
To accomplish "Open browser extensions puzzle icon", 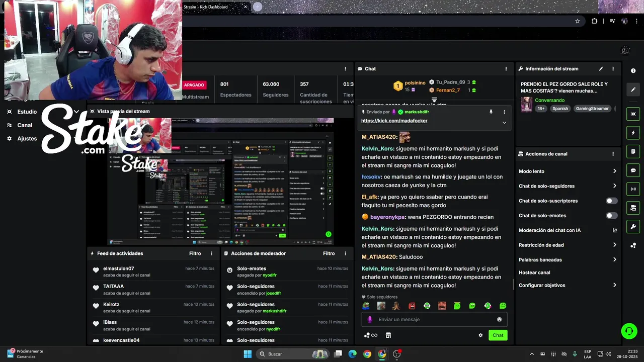I will click(x=594, y=21).
